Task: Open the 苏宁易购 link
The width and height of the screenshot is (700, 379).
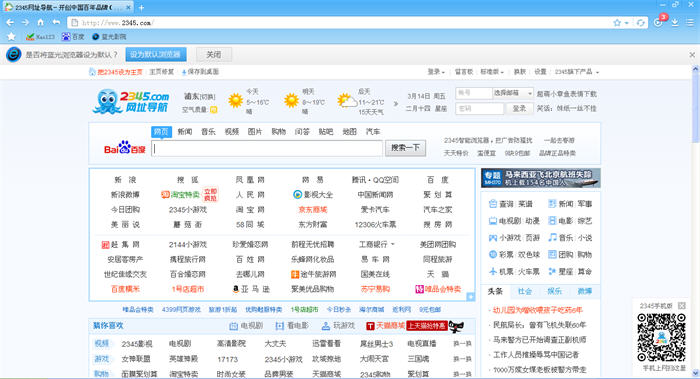Action: click(x=375, y=289)
